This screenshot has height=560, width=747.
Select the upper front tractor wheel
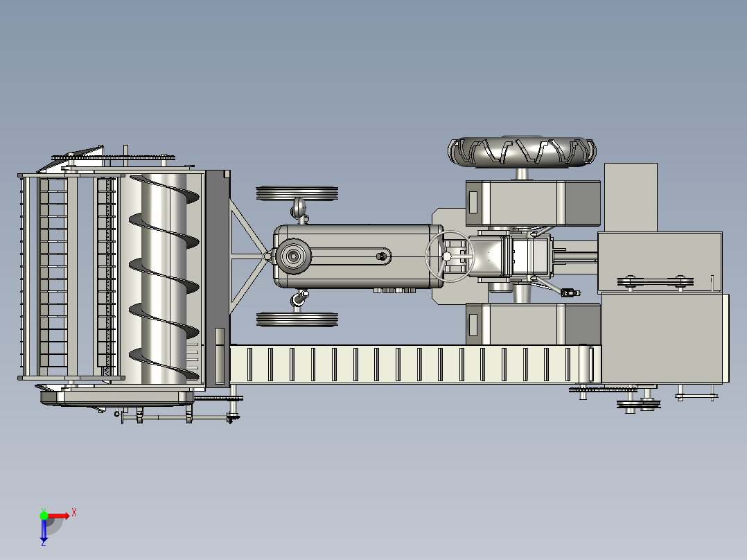point(297,193)
